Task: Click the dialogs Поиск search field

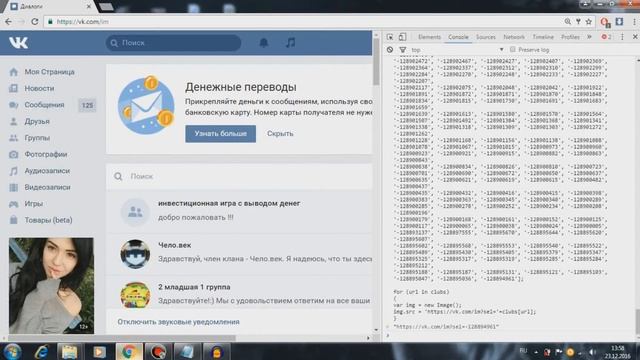Action: 239,176
